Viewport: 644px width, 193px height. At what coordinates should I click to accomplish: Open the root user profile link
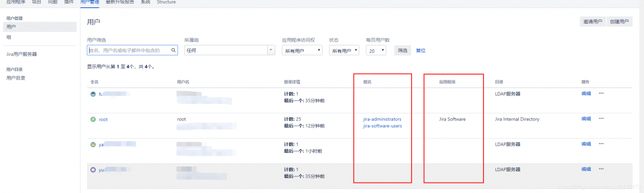tap(103, 119)
